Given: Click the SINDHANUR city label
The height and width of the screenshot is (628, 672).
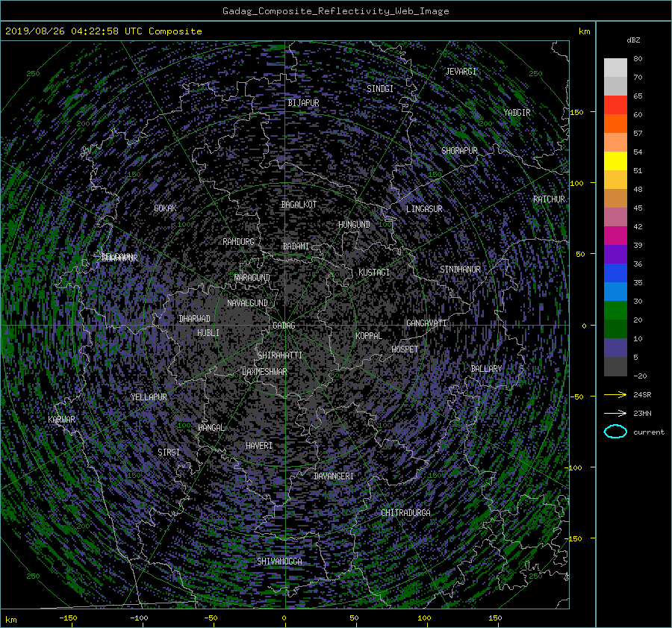Looking at the screenshot, I should 460,270.
